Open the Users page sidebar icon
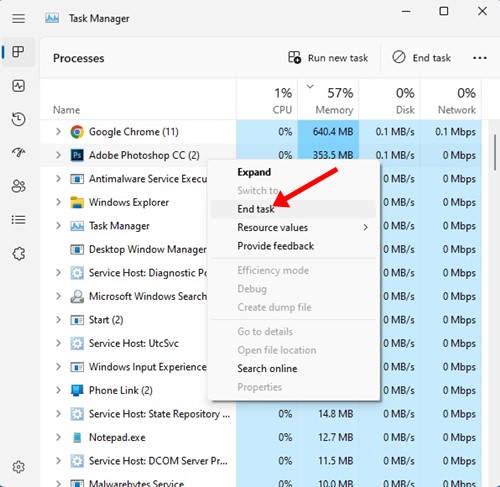The height and width of the screenshot is (487, 500). pyautogui.click(x=18, y=186)
